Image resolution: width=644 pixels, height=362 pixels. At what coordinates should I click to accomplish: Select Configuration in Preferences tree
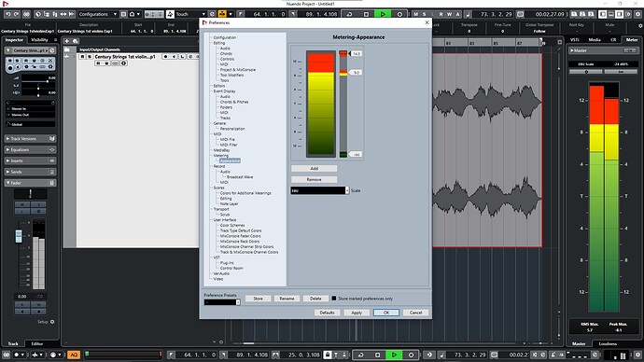pos(225,37)
